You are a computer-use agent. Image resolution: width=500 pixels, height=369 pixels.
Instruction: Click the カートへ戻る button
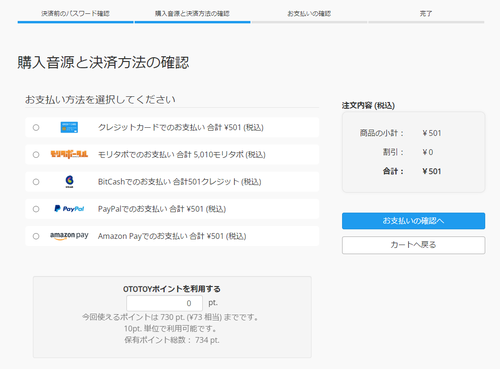413,245
